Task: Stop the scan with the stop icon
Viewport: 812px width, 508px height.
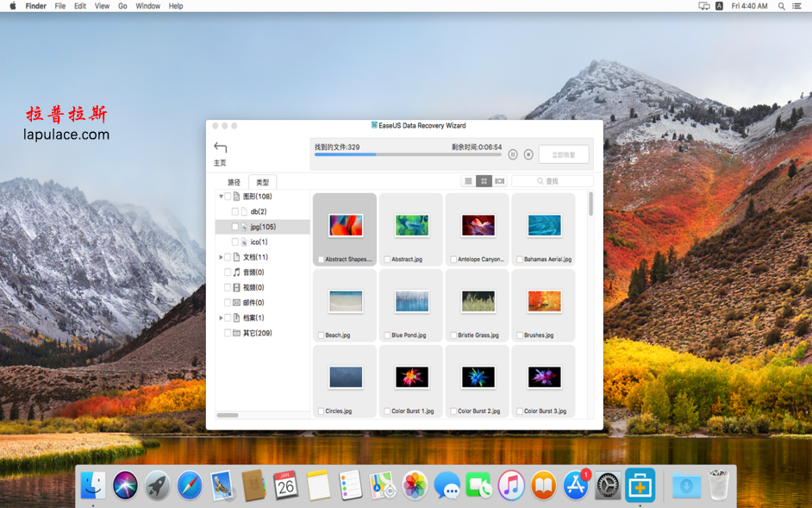Action: tap(527, 154)
